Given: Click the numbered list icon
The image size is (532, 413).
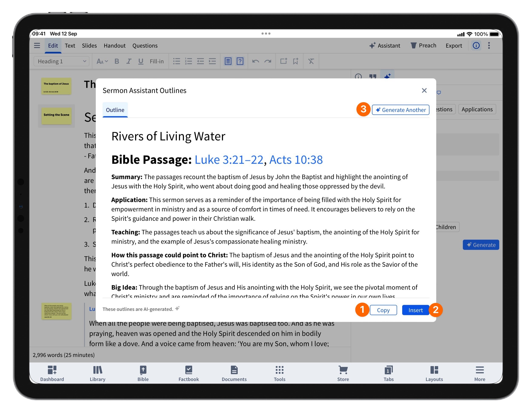Looking at the screenshot, I should coord(189,61).
